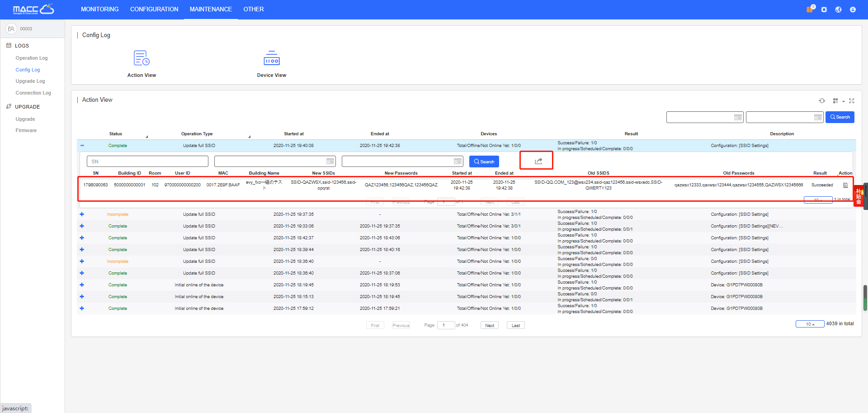Expand the Initial online row started at 18:19:45
Viewport: 868px width, 413px height.
[x=82, y=285]
